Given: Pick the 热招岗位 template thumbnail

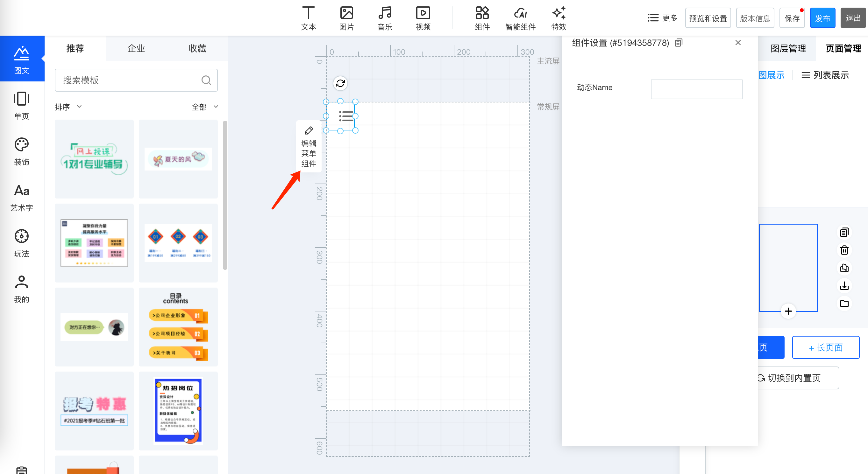Looking at the screenshot, I should click(178, 411).
